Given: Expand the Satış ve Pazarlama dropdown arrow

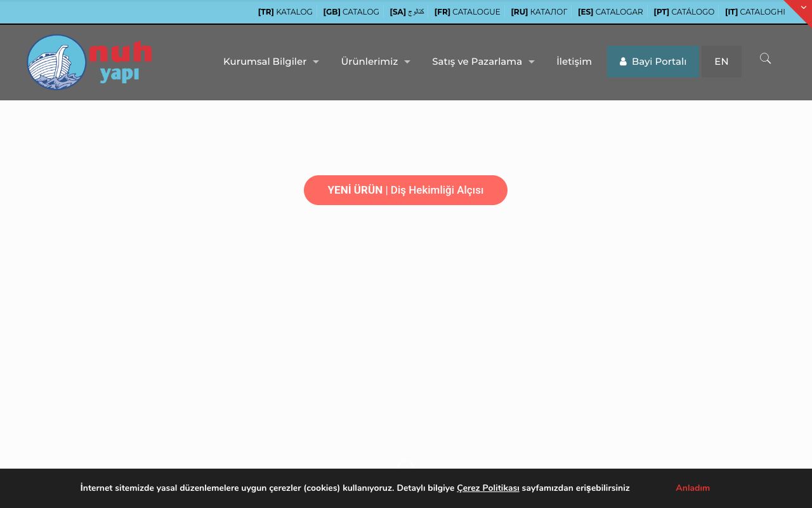Looking at the screenshot, I should click(532, 62).
